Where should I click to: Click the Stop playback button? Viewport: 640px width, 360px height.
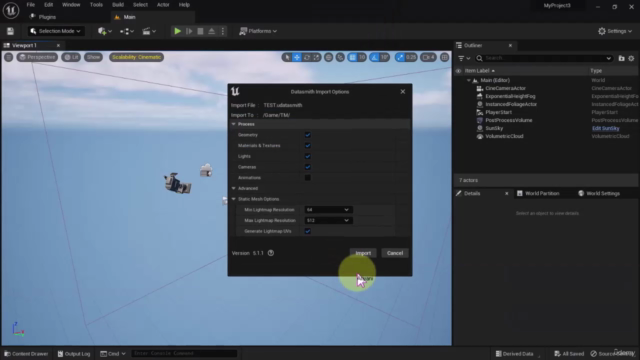tap(200, 31)
